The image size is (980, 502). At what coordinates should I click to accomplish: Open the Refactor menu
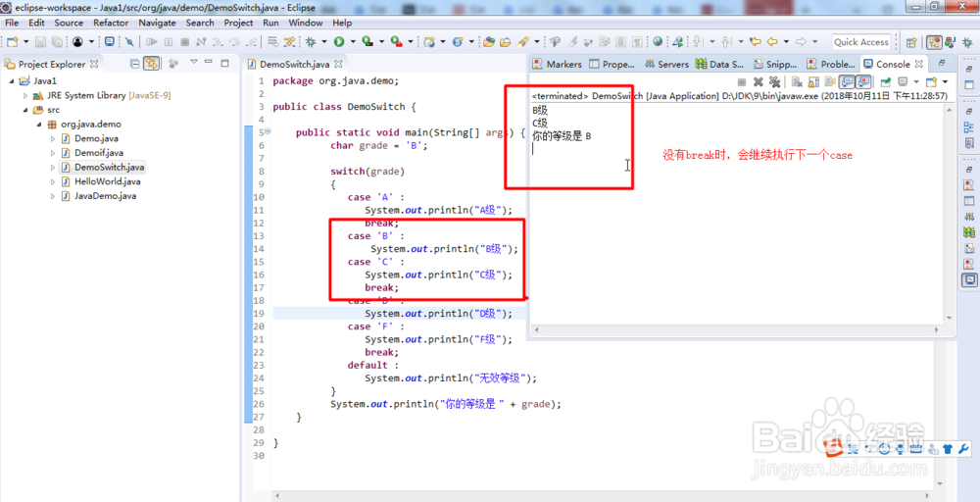click(111, 23)
